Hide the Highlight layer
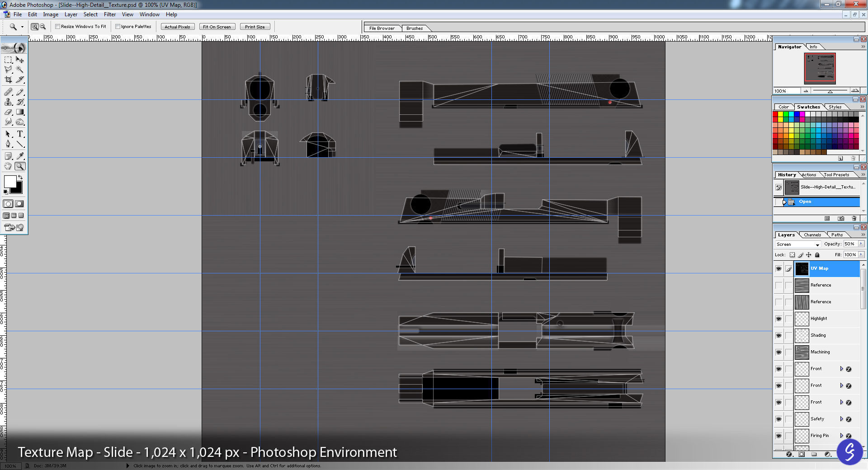This screenshot has height=470, width=868. coord(778,319)
